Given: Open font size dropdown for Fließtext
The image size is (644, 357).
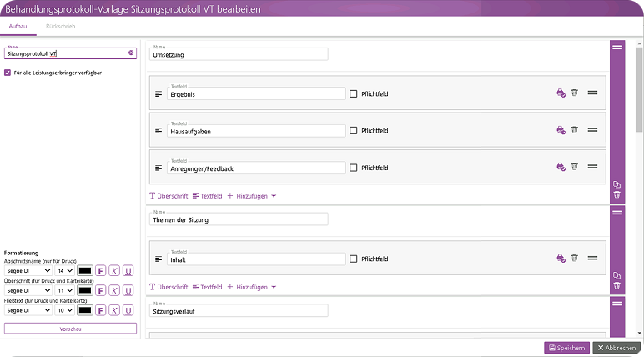Looking at the screenshot, I should (x=64, y=310).
